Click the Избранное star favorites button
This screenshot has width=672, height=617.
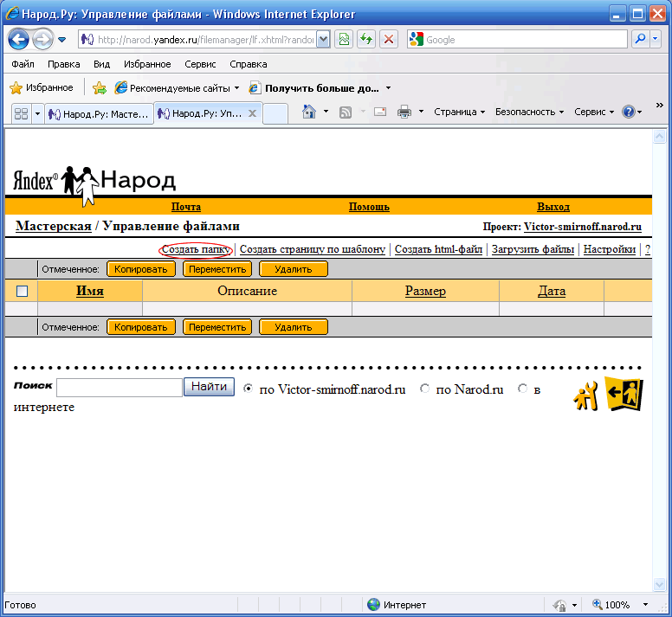point(42,87)
